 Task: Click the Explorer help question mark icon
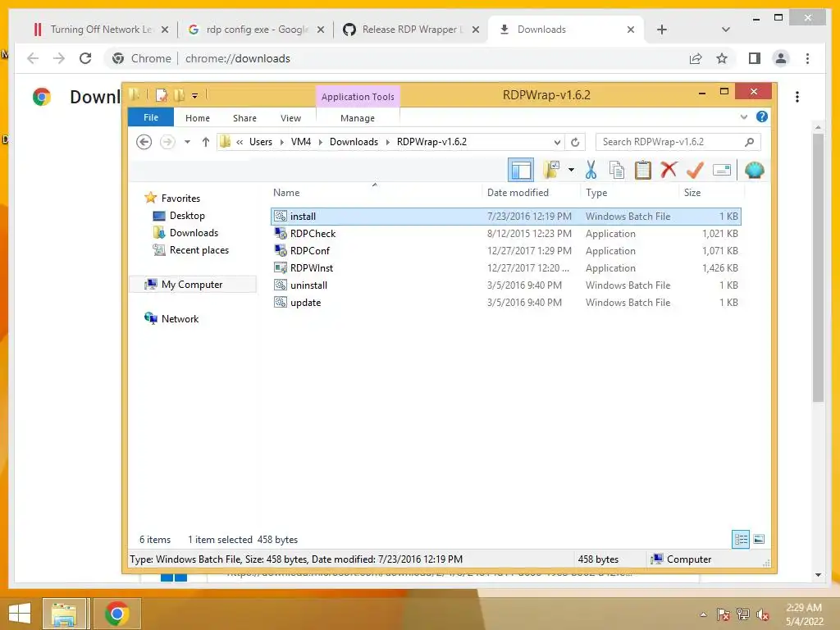761,116
